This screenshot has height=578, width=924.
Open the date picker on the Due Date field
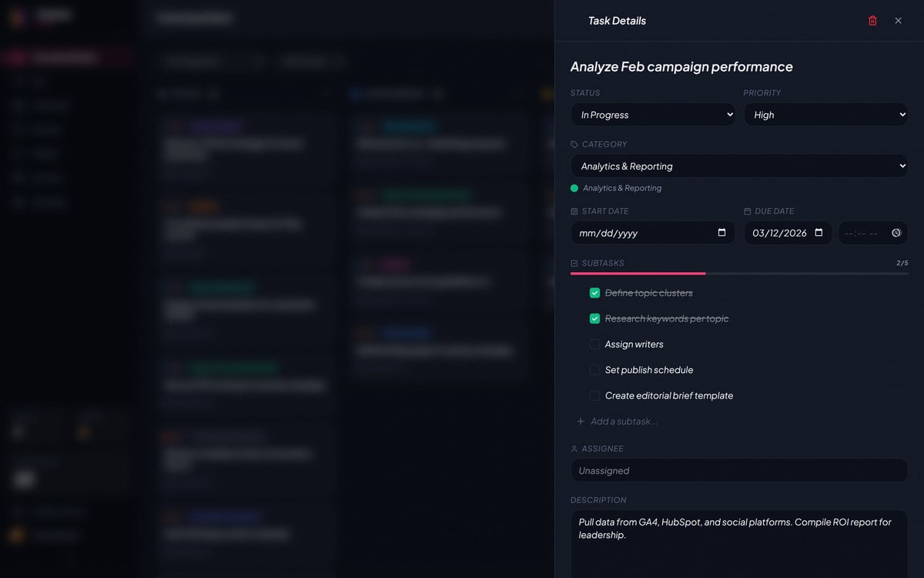(x=818, y=233)
